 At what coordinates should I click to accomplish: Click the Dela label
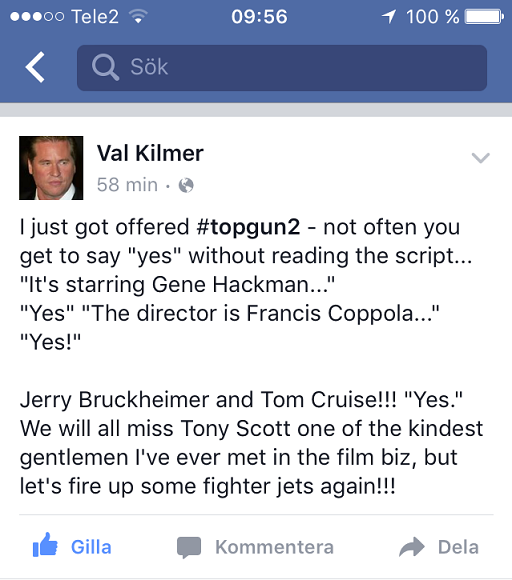(458, 547)
